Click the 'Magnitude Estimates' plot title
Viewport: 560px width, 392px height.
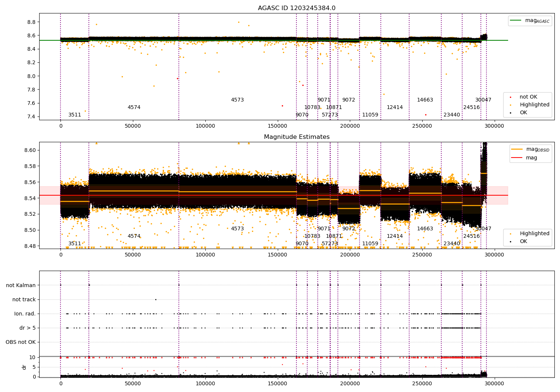[x=296, y=137]
